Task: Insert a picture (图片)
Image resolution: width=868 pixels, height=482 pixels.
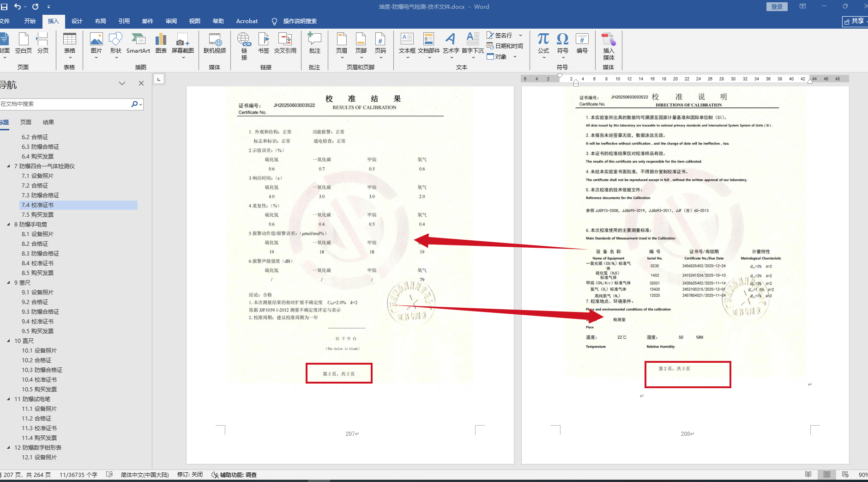Action: [96, 45]
